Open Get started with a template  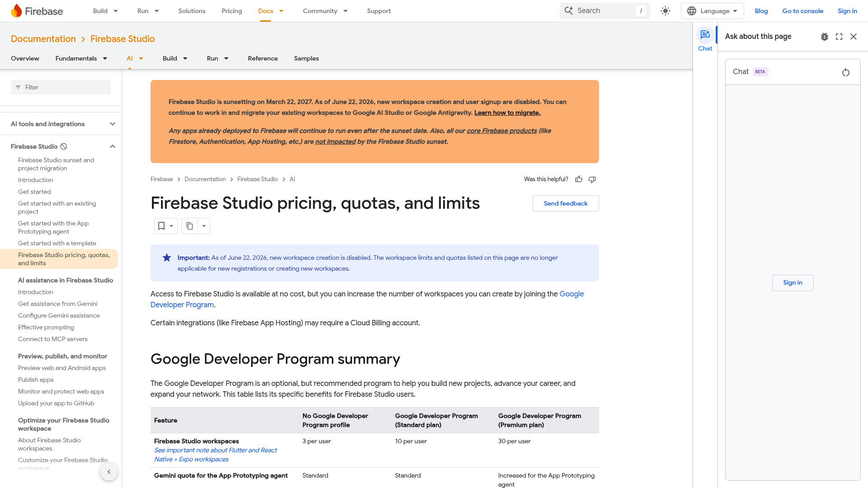[57, 243]
